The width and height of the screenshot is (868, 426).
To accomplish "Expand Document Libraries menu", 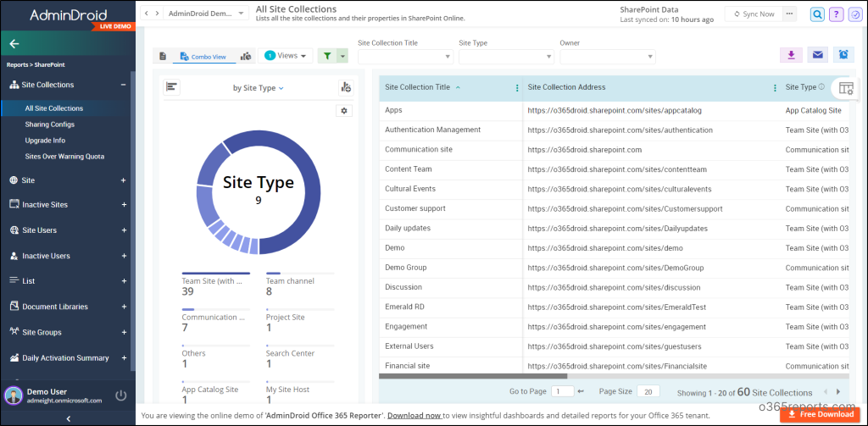I will [124, 307].
